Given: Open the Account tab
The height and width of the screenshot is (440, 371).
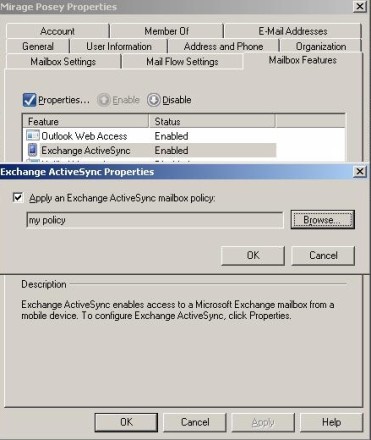Looking at the screenshot, I should (x=57, y=31).
